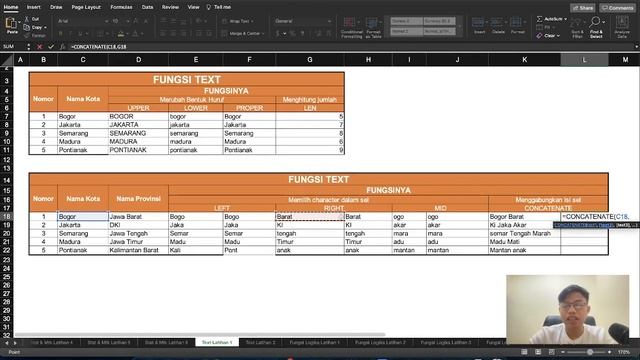Viewport: 640px width, 360px height.
Task: Click the fx insert function icon
Action: (62, 47)
